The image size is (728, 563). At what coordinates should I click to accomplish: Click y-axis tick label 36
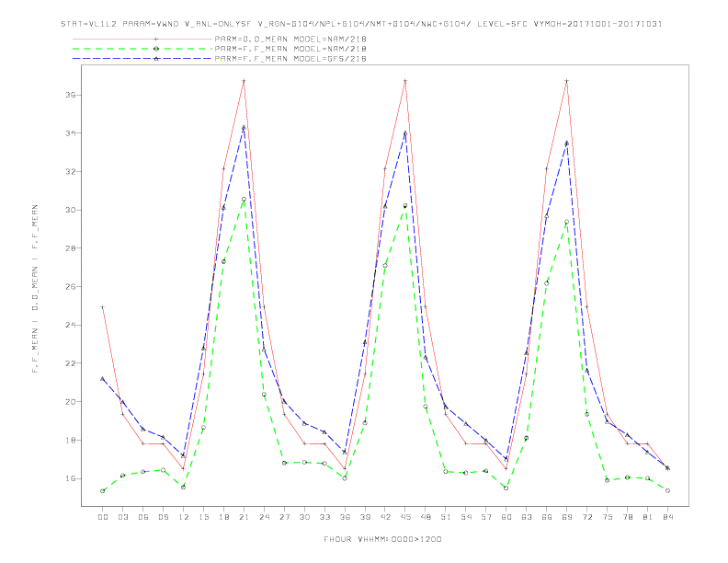pos(71,95)
